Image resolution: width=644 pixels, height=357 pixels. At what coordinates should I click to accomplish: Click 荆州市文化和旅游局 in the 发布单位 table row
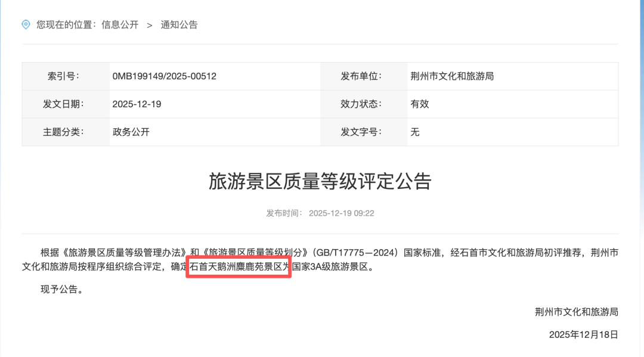click(452, 76)
